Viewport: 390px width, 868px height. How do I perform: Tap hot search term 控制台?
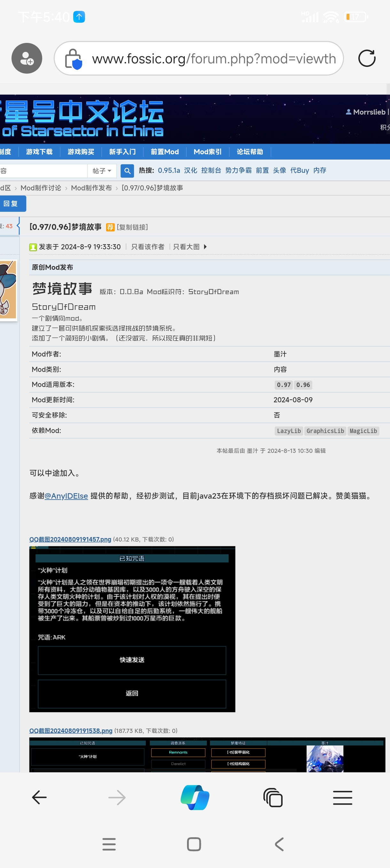pos(211,171)
